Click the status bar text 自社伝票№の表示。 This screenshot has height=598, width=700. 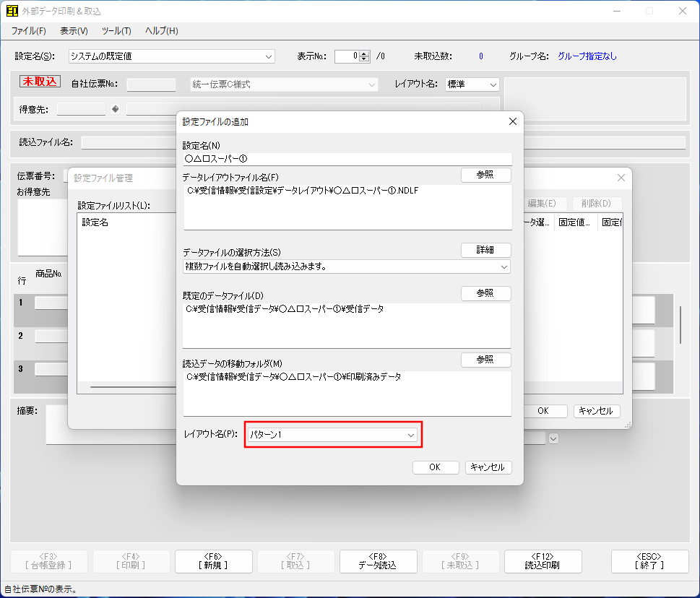point(40,589)
